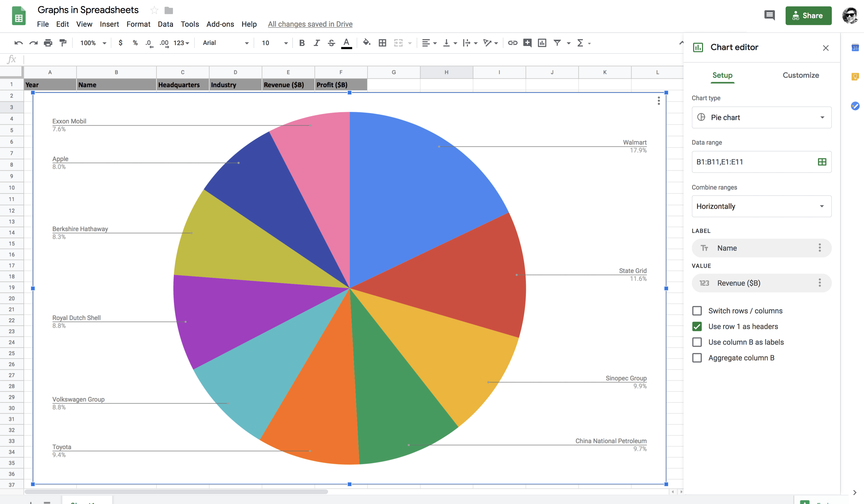Click the borders icon in toolbar
The height and width of the screenshot is (504, 864).
click(382, 43)
